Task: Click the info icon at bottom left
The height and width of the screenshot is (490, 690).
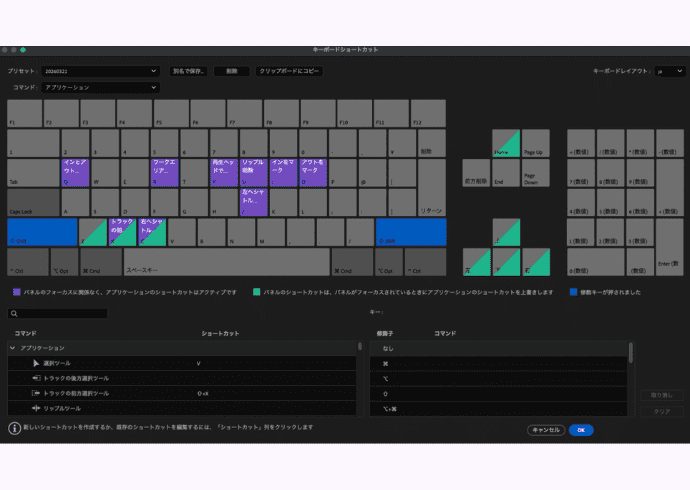Action: 14,428
